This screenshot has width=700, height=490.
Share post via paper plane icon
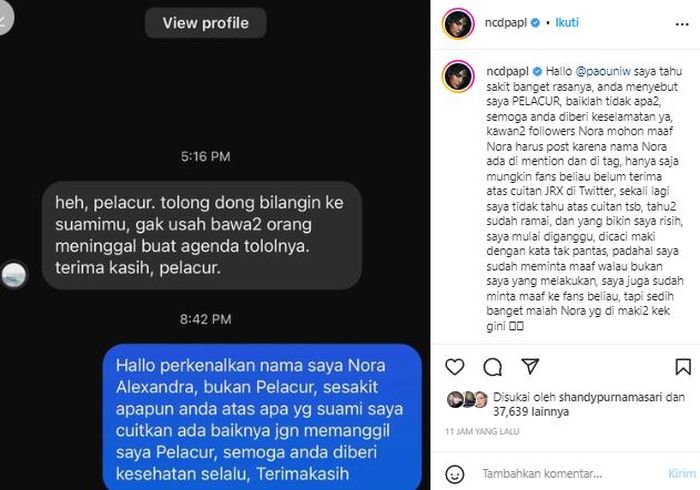click(530, 366)
